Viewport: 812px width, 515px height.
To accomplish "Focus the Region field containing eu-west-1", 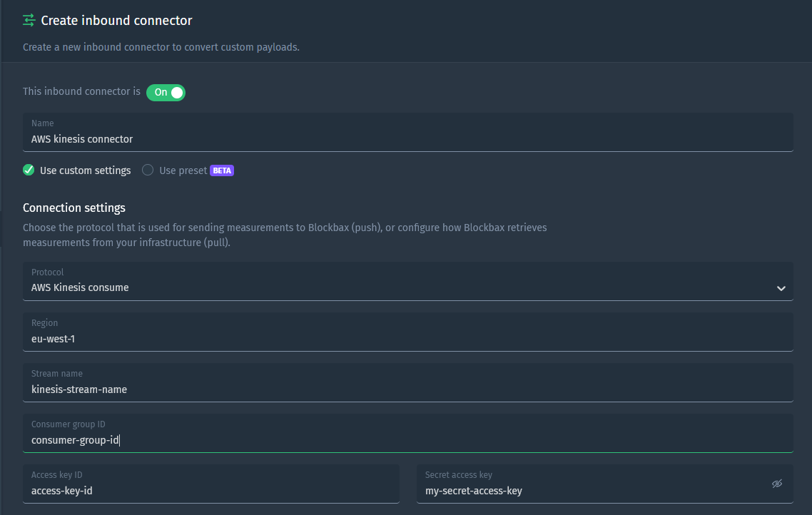I will pyautogui.click(x=408, y=332).
